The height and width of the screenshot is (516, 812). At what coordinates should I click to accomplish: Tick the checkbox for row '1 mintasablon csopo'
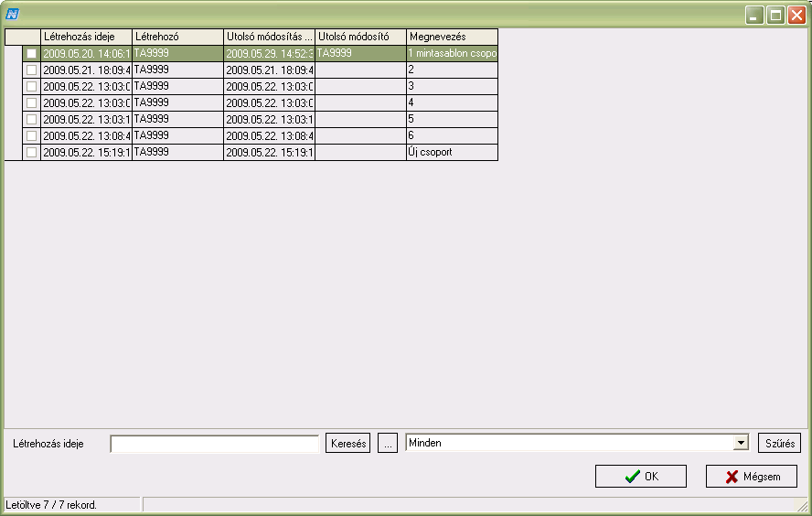point(32,53)
